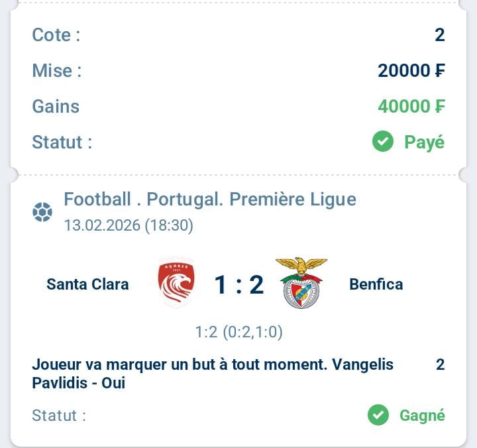Click the half-time score breakdown 1:2 (0:2,1:0)
Image resolution: width=477 pixels, height=448 pixels.
click(x=238, y=332)
